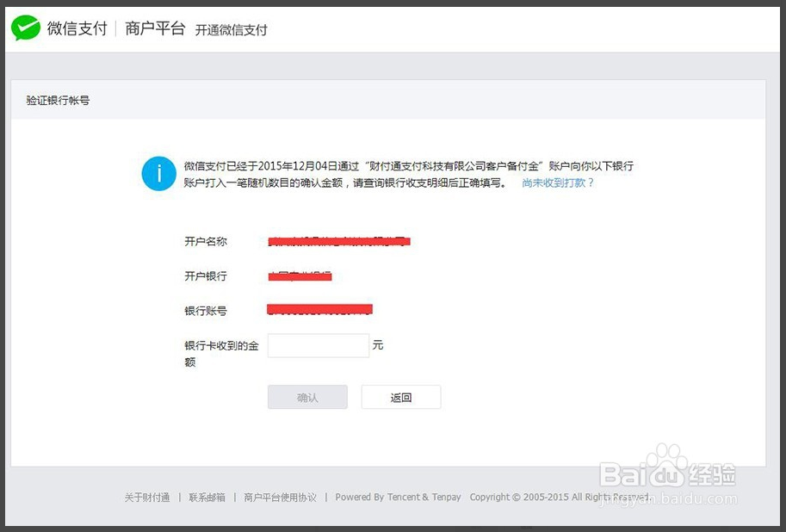Click the 开户名称 field label
The image size is (786, 532).
206,242
